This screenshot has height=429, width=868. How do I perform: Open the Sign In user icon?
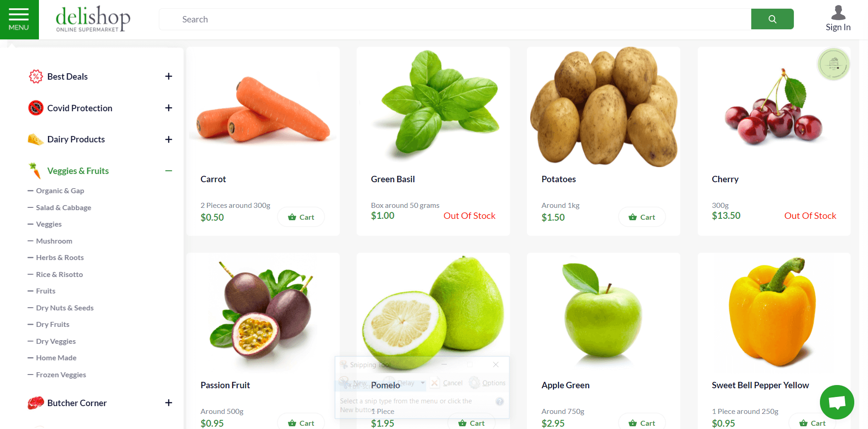tap(838, 13)
